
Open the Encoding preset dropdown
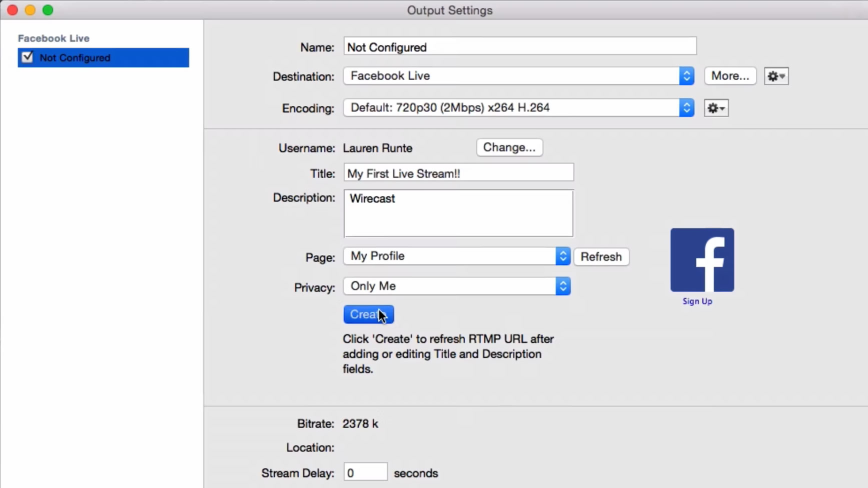coord(518,108)
